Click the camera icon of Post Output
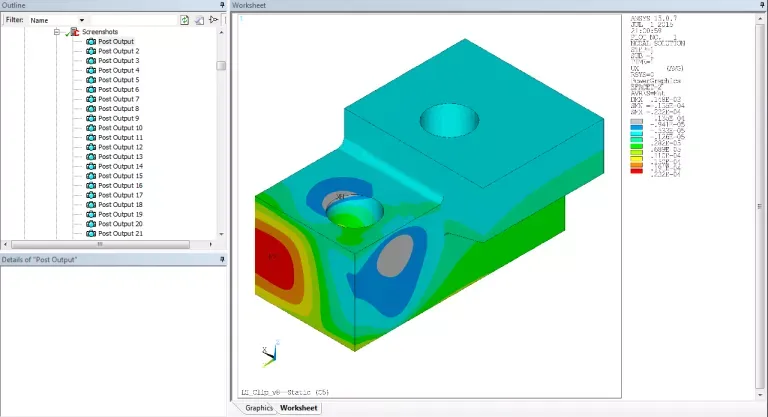Image resolution: width=768 pixels, height=417 pixels. [x=91, y=42]
